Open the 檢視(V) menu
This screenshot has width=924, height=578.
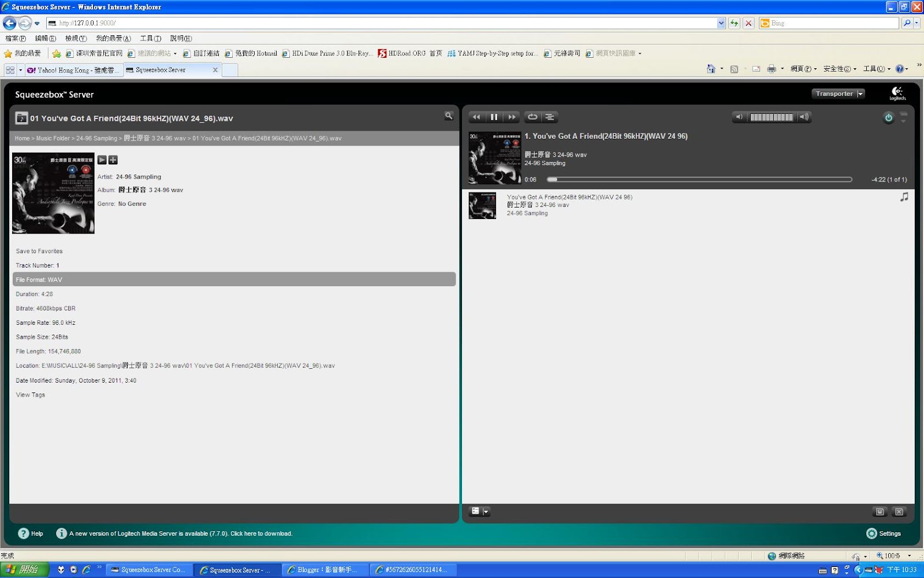76,39
